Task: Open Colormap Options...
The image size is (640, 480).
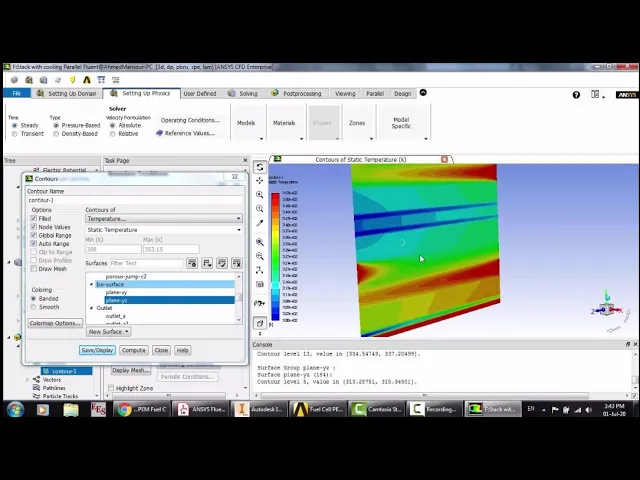Action: pyautogui.click(x=55, y=323)
